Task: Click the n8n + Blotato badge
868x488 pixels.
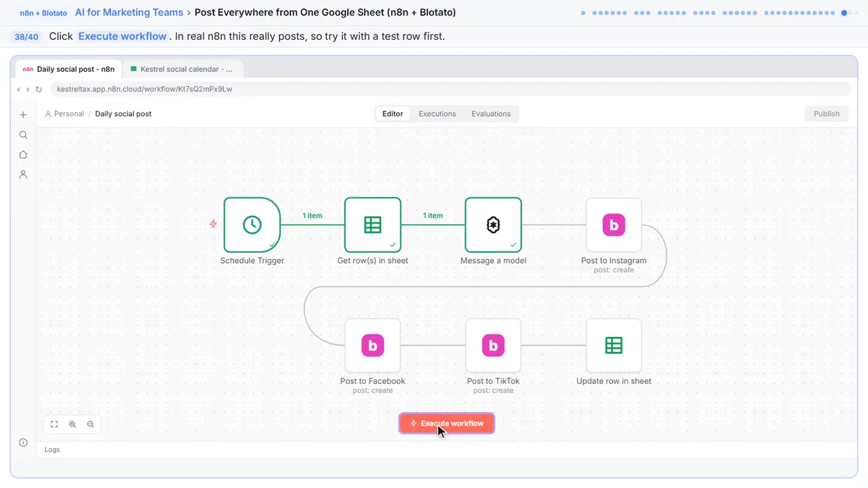Action: pyautogui.click(x=43, y=13)
